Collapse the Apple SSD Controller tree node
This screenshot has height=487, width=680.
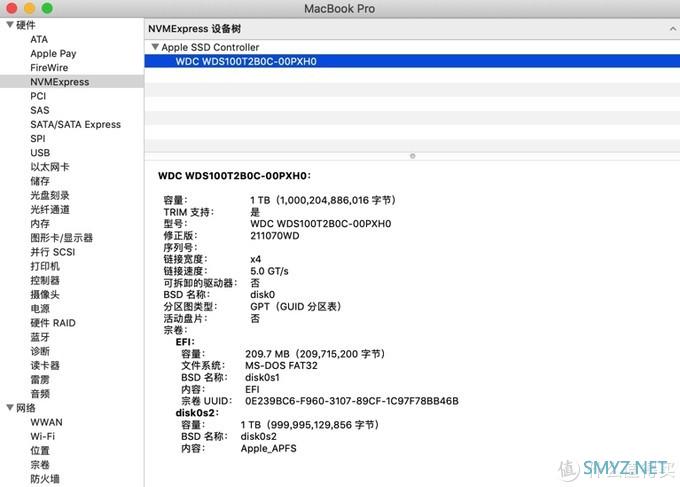pyautogui.click(x=155, y=47)
